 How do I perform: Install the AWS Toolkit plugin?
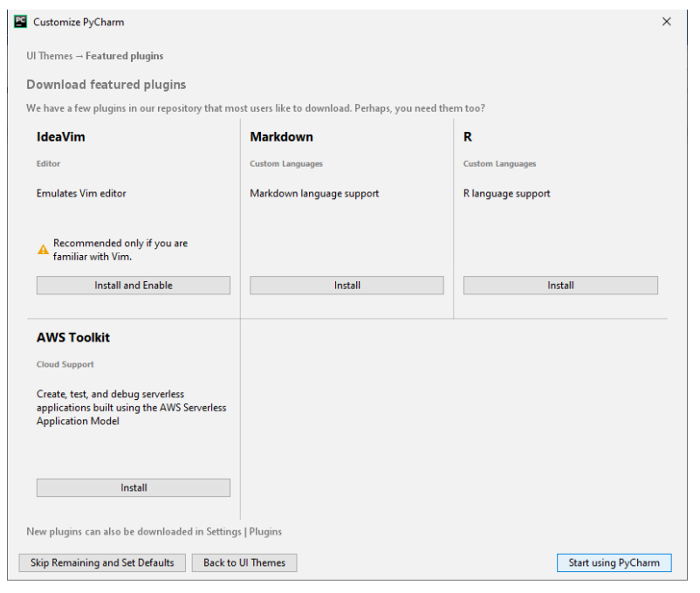point(134,487)
